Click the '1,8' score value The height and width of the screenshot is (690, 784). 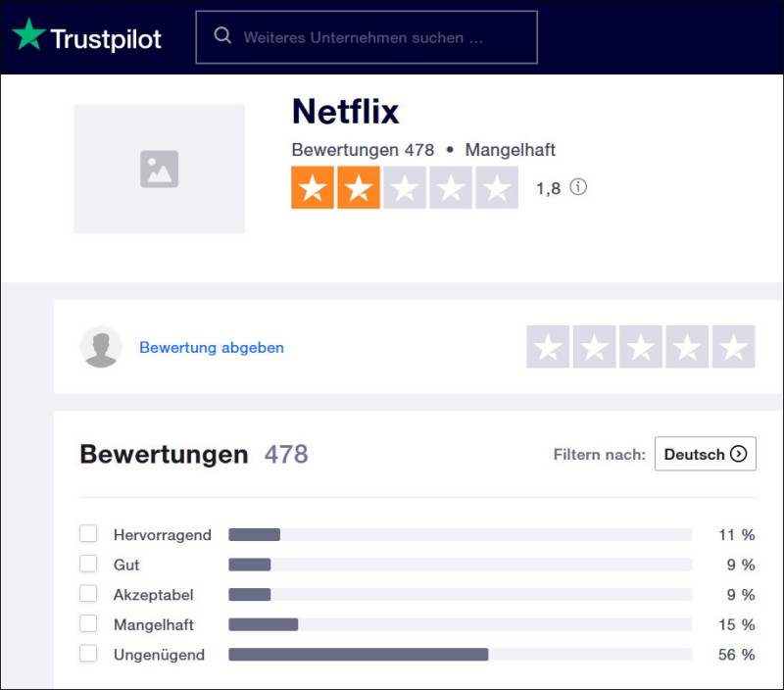click(x=549, y=188)
